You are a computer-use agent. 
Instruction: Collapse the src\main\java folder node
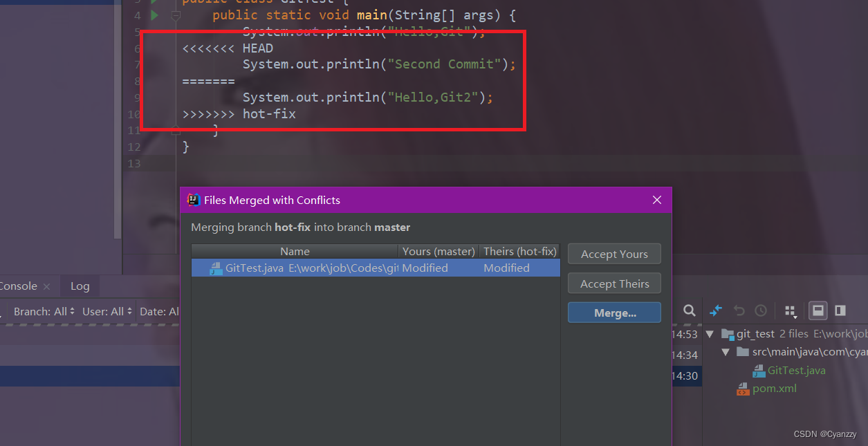[726, 352]
